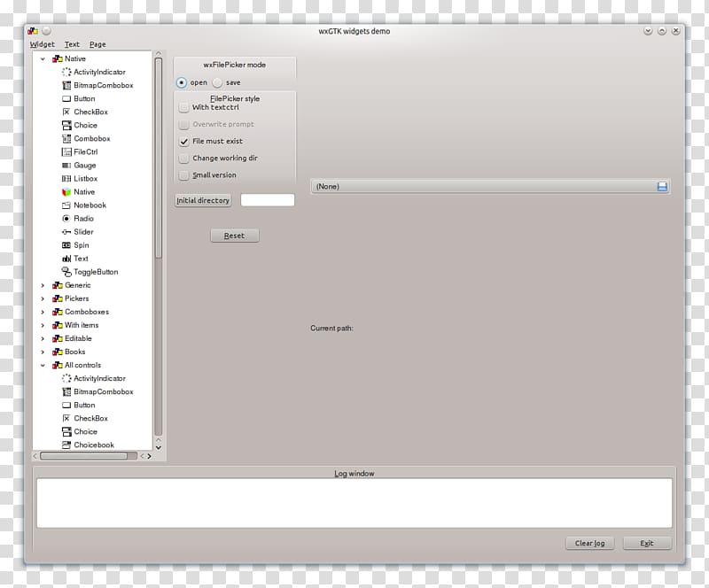Click the Notebook widget icon
The image size is (709, 588).
click(x=66, y=205)
